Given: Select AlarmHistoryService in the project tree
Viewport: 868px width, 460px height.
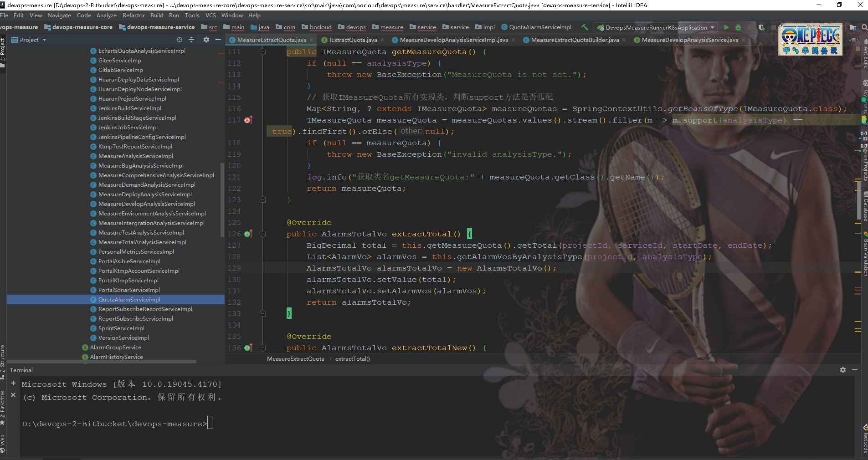Looking at the screenshot, I should pyautogui.click(x=116, y=357).
